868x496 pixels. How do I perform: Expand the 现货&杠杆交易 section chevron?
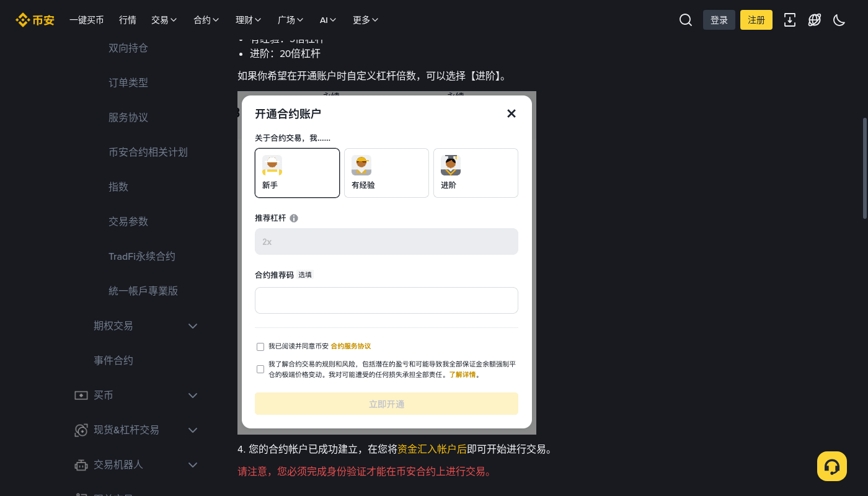(193, 430)
